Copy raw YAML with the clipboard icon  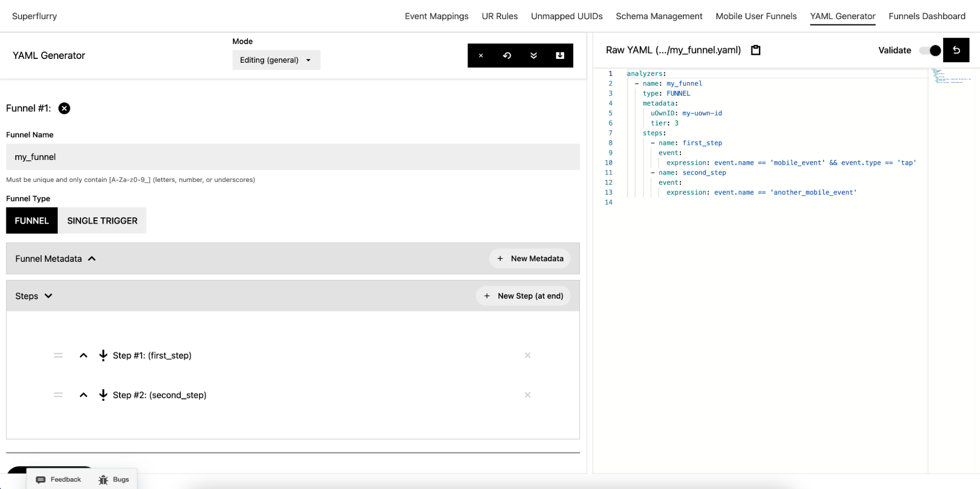tap(755, 50)
